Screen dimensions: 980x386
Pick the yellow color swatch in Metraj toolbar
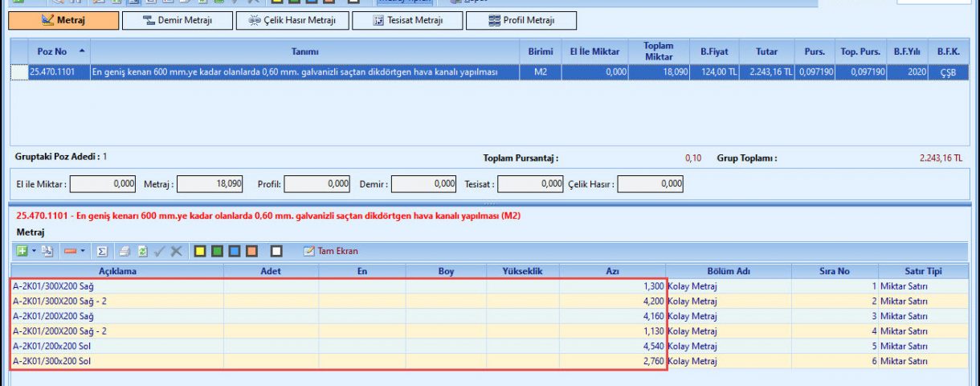(200, 251)
